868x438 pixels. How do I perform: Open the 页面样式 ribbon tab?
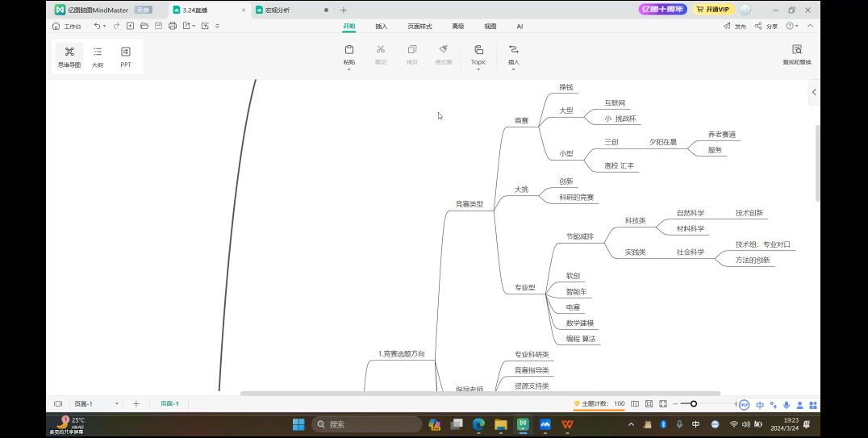(x=419, y=26)
